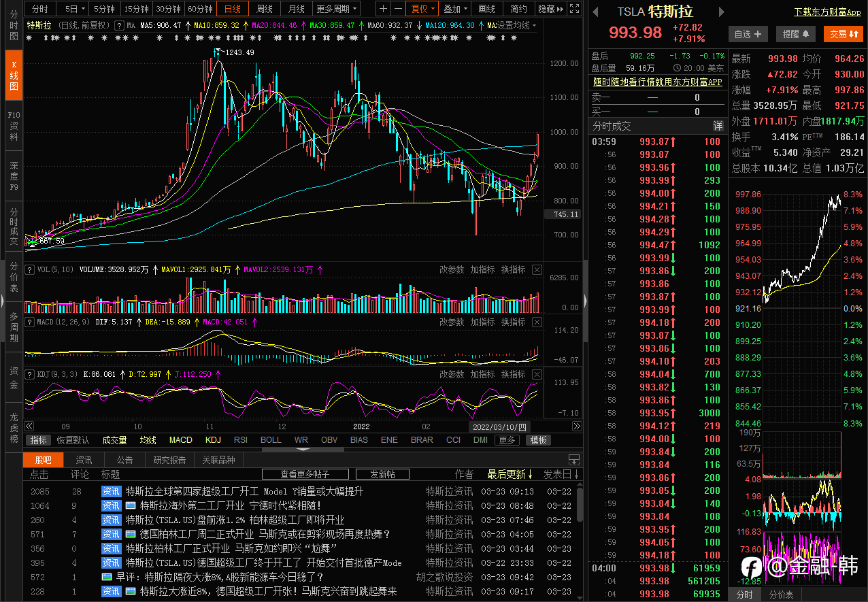Go to next stock with right triangle
This screenshot has height=602, width=868.
tap(722, 12)
